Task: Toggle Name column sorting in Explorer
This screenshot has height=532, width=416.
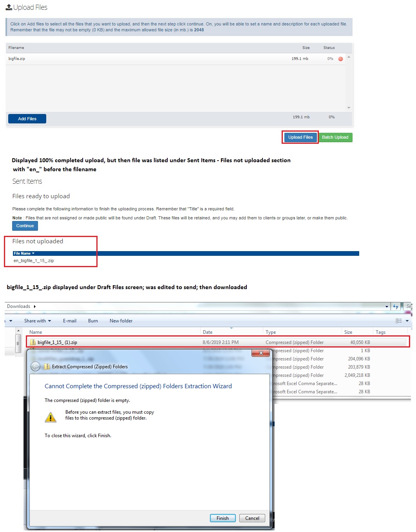Action: pos(36,331)
